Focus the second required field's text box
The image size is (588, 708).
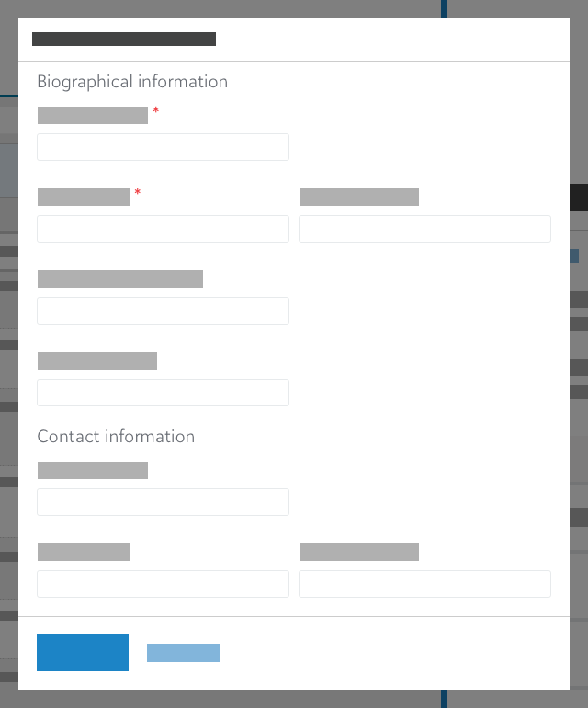pyautogui.click(x=163, y=229)
